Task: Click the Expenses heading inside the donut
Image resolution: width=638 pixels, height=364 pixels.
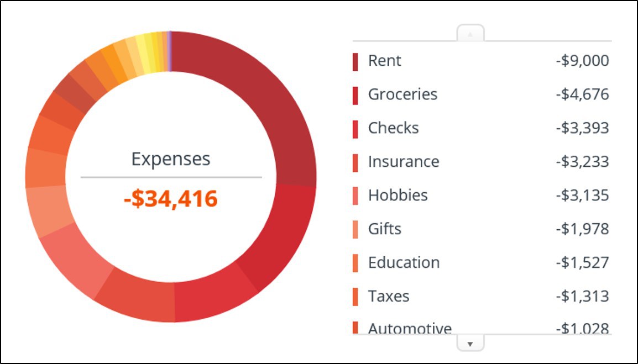Action: click(171, 159)
